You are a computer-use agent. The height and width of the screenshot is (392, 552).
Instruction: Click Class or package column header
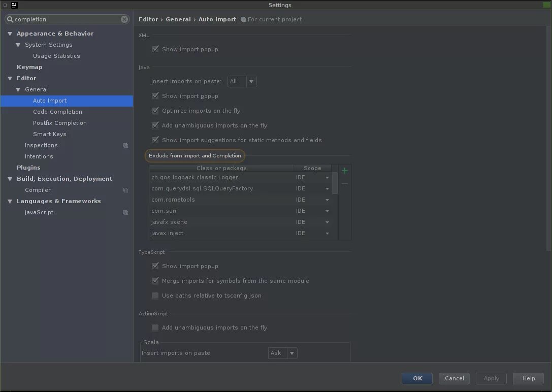221,168
